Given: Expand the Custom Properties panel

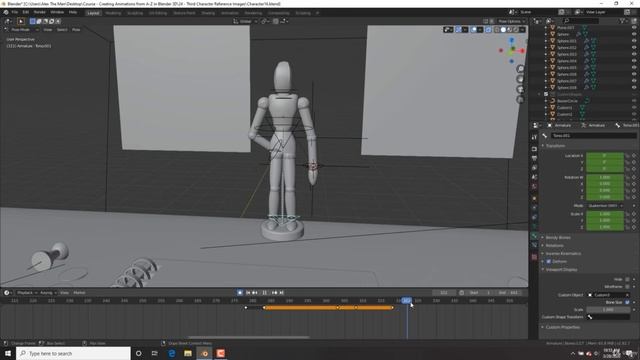Looking at the screenshot, I should click(562, 327).
